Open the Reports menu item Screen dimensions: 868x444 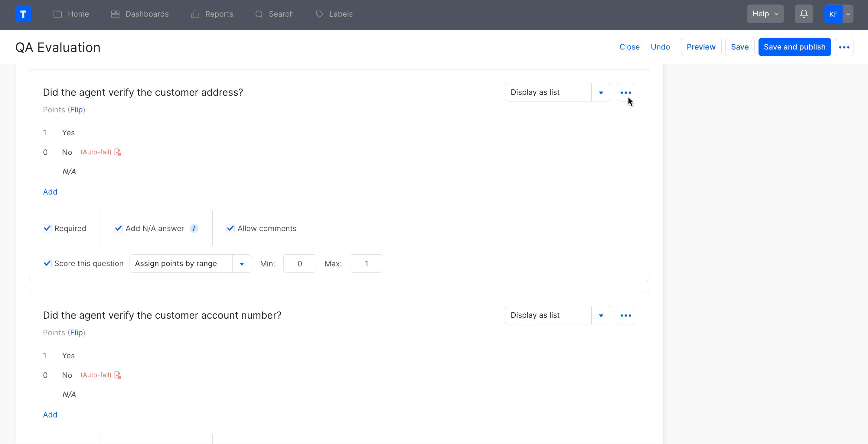point(212,14)
